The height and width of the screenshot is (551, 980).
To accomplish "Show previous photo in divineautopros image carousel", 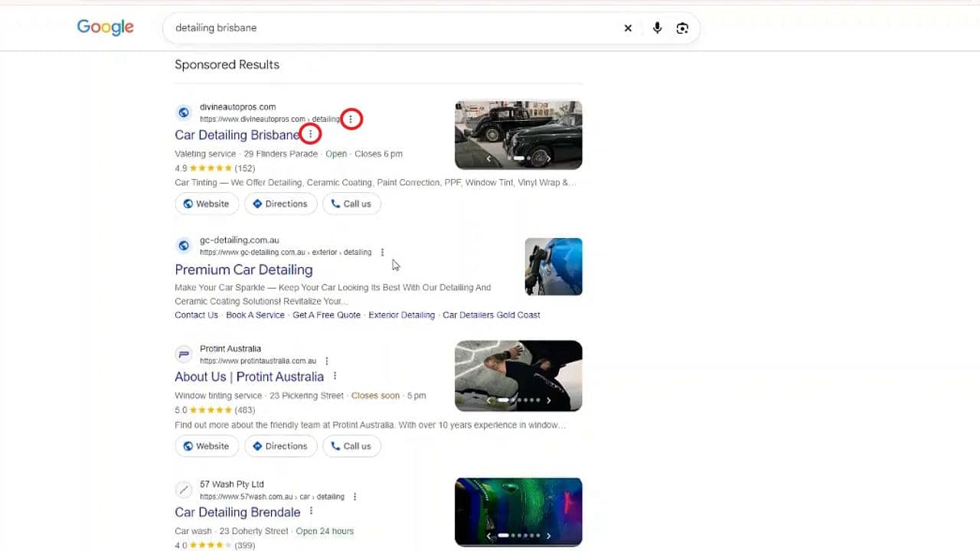I will (488, 159).
